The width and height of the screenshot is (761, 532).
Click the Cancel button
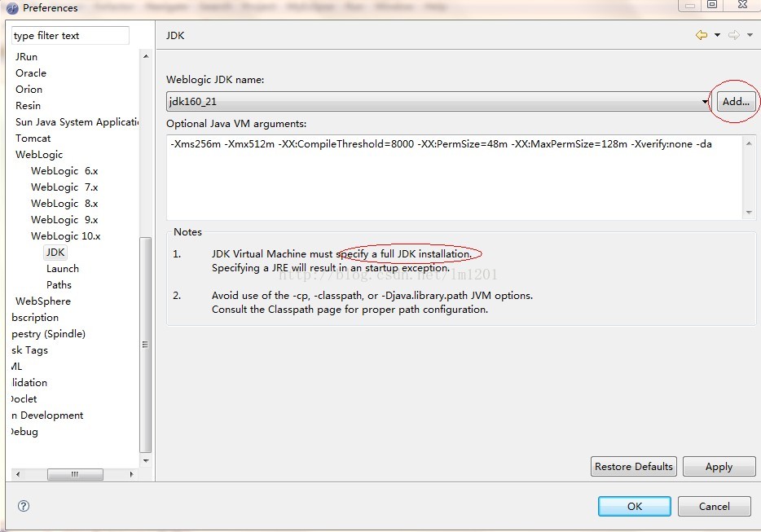point(714,506)
